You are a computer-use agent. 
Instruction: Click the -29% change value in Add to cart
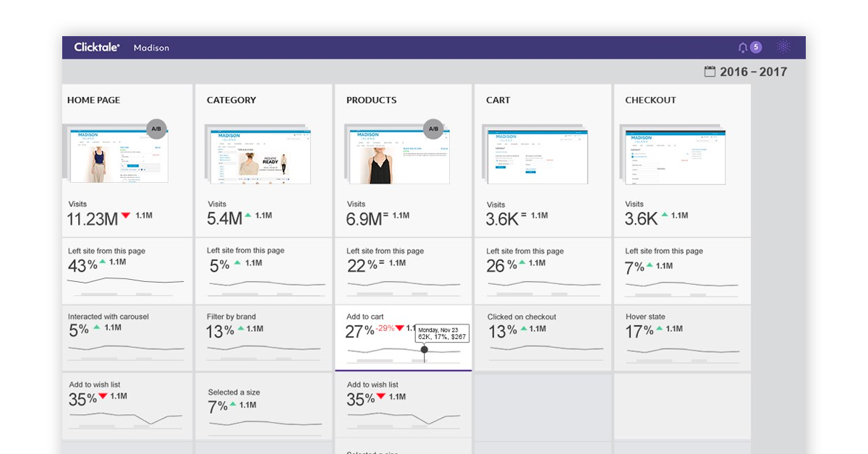tap(386, 328)
